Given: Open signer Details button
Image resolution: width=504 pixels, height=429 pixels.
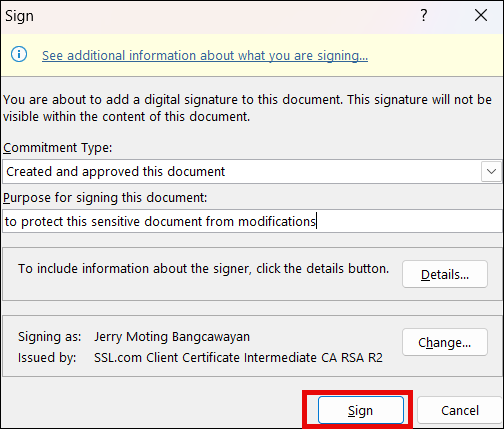Looking at the screenshot, I should tap(445, 274).
